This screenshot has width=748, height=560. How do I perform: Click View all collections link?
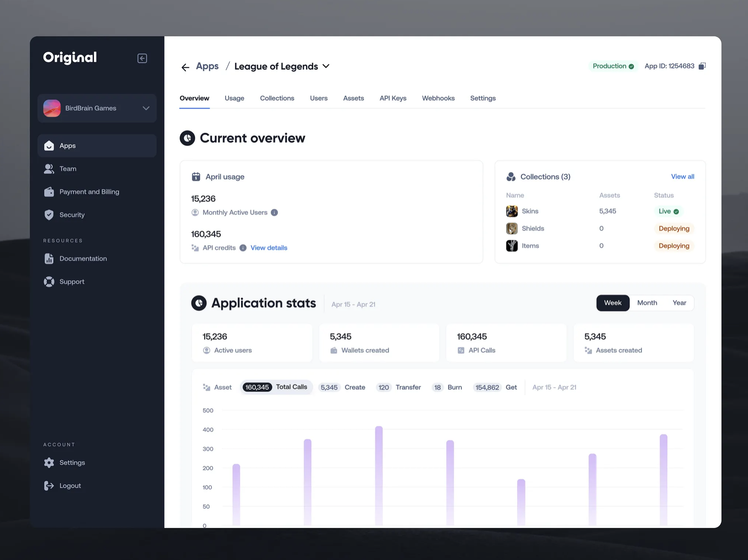(682, 177)
